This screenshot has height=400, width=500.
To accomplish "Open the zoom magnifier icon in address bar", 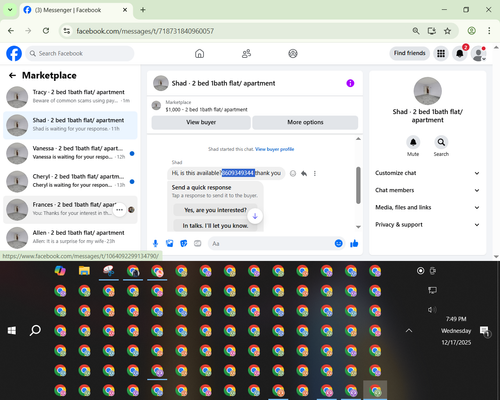I will (x=416, y=31).
